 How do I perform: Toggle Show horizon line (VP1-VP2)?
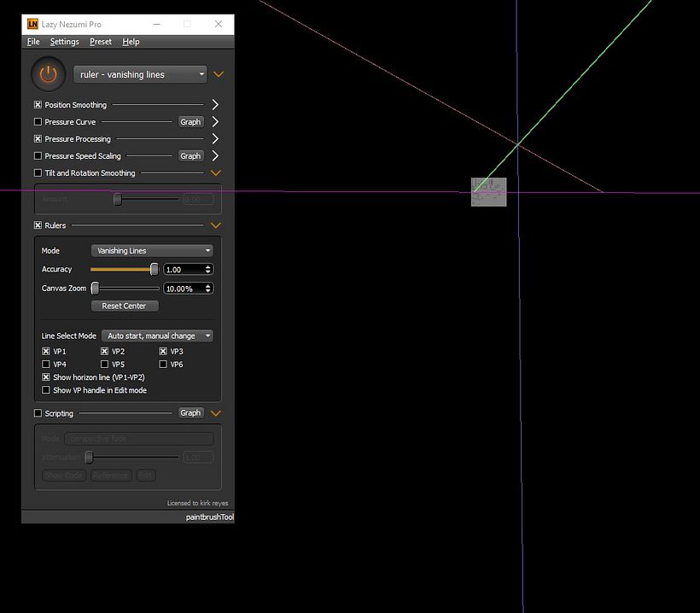coord(45,377)
